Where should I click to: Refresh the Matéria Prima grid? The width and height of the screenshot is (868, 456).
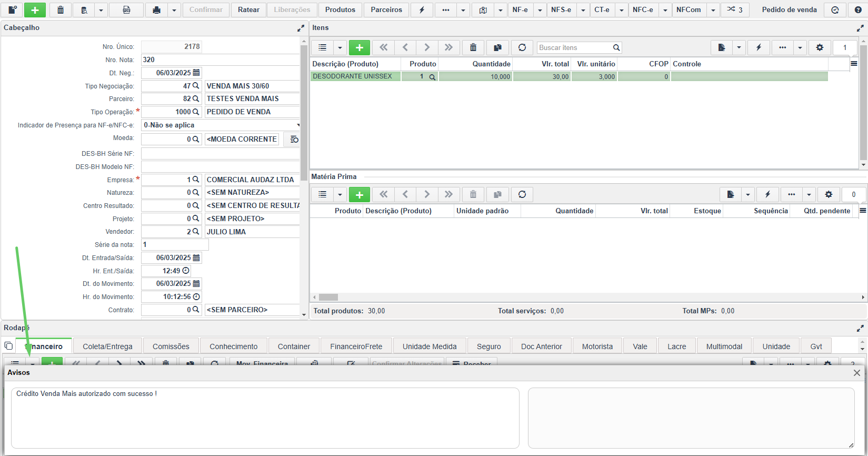pos(522,194)
